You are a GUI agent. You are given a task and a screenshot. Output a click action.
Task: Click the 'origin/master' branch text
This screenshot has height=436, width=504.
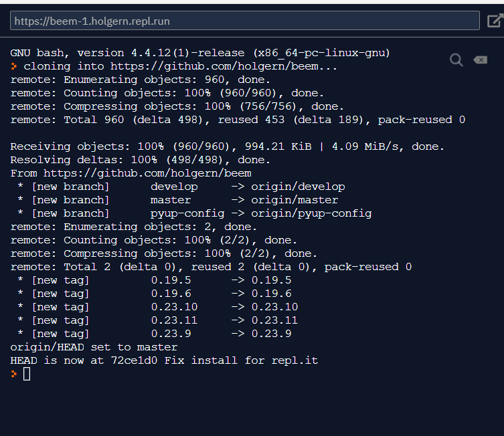coord(295,200)
